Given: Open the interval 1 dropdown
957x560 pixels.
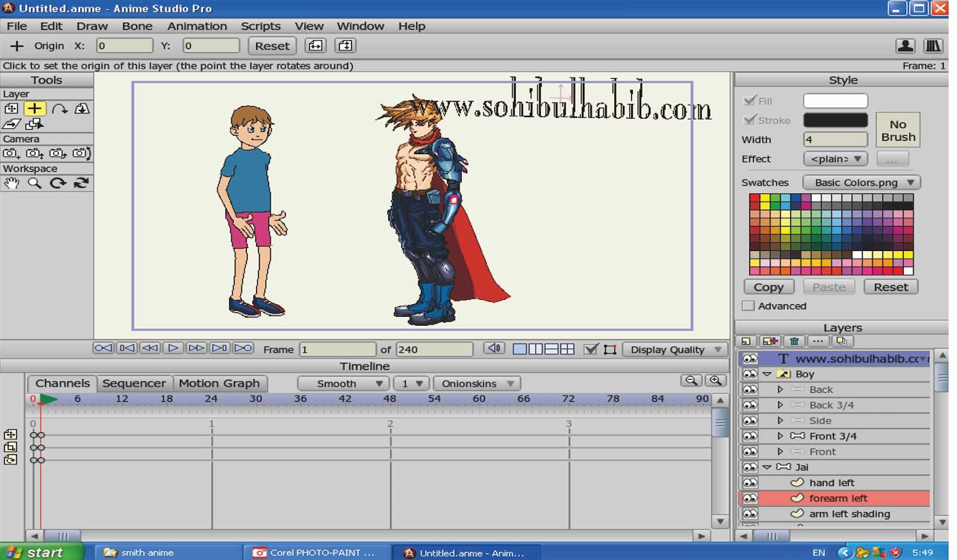Looking at the screenshot, I should [x=411, y=383].
